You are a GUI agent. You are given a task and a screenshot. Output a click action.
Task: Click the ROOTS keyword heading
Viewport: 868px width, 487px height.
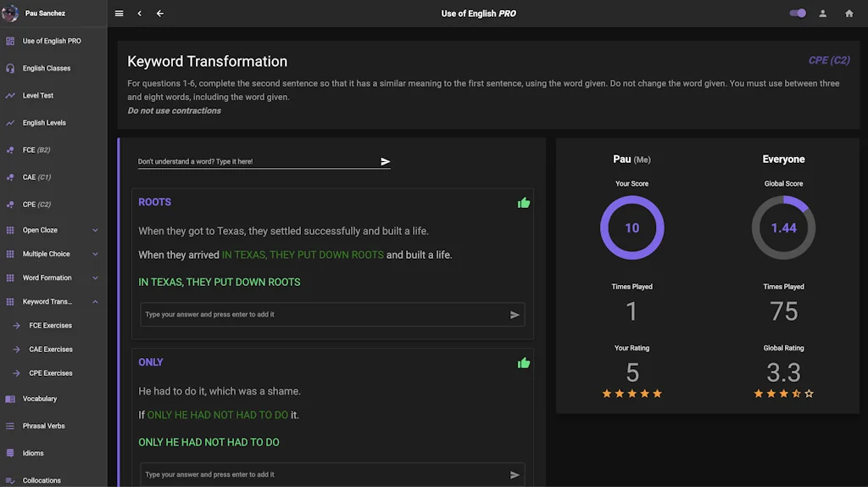click(x=154, y=202)
